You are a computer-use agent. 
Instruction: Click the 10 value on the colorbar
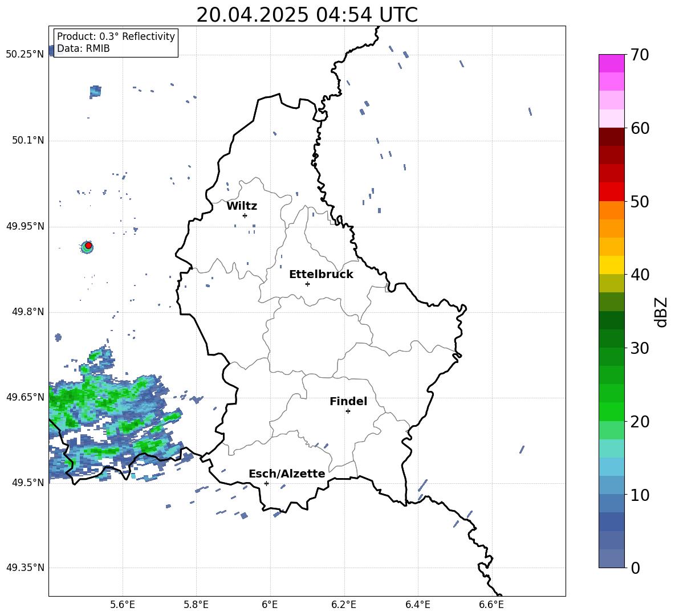[x=640, y=495]
